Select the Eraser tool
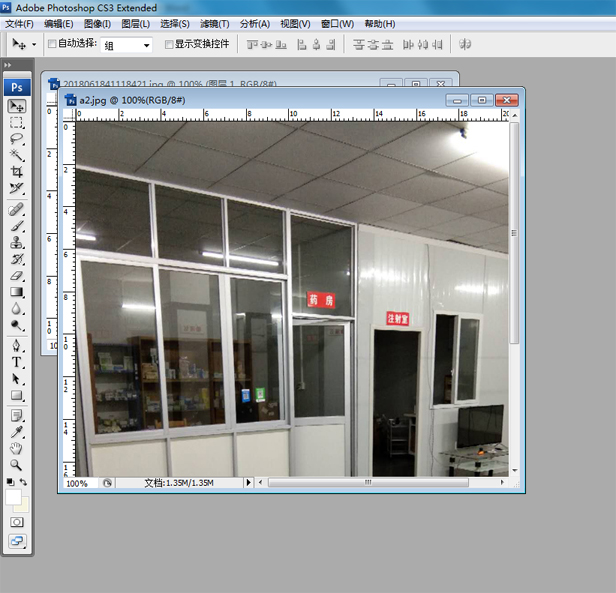 point(17,275)
